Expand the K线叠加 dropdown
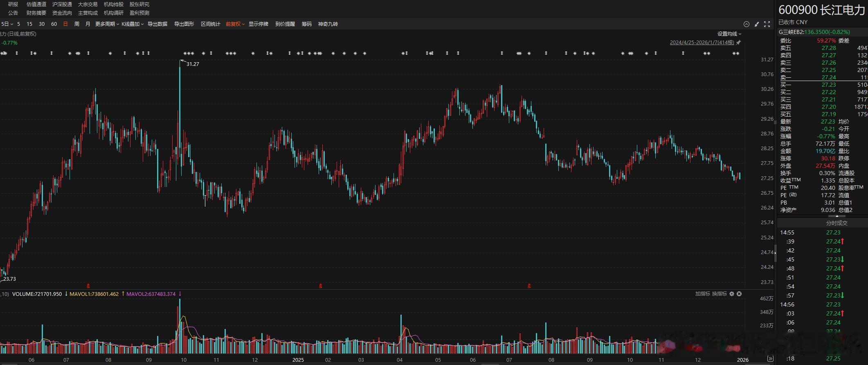 [x=132, y=24]
